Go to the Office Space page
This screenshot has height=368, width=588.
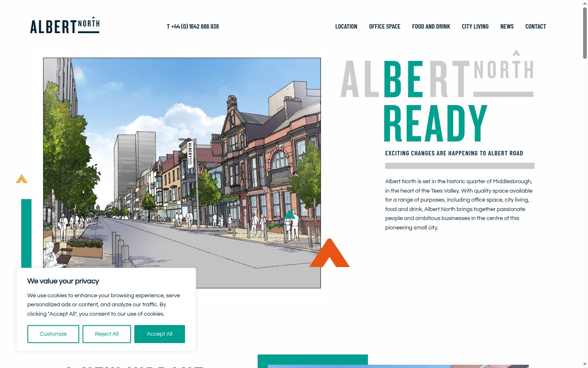(385, 27)
